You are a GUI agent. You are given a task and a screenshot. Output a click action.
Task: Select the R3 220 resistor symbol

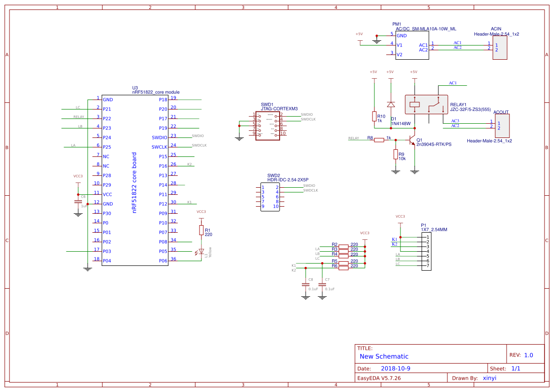344,251
